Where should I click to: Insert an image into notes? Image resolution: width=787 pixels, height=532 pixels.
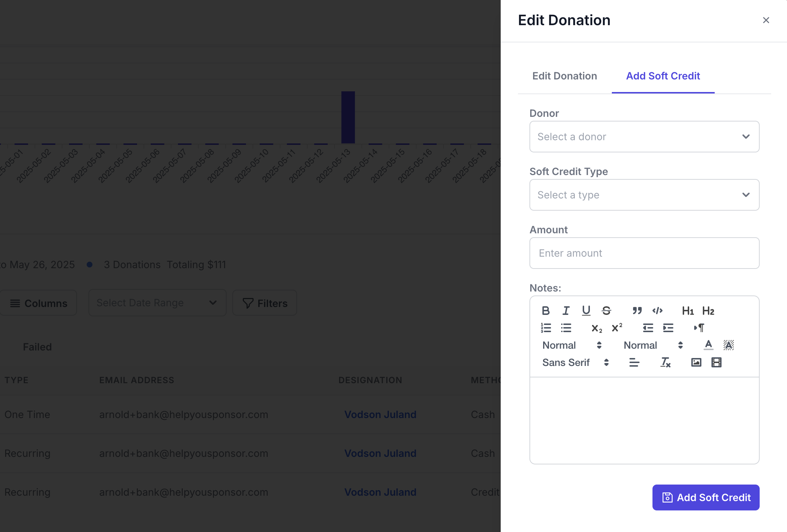(696, 362)
